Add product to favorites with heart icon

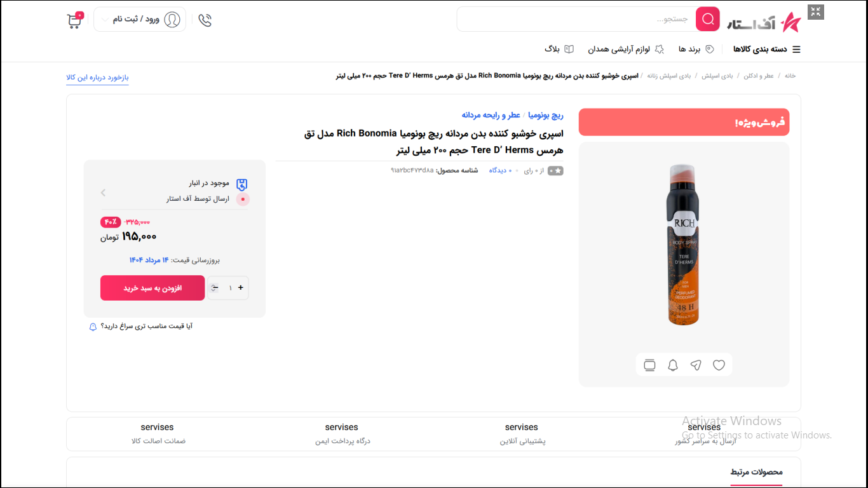coord(719,365)
